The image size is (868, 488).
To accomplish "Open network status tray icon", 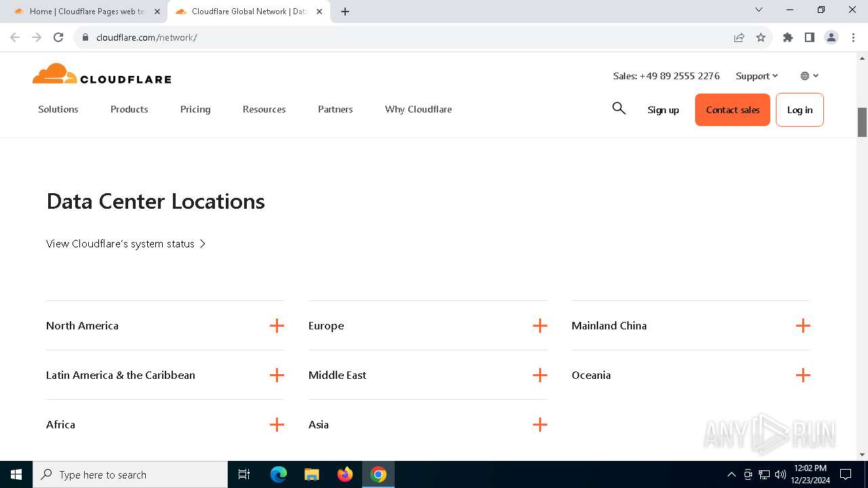I will click(764, 474).
